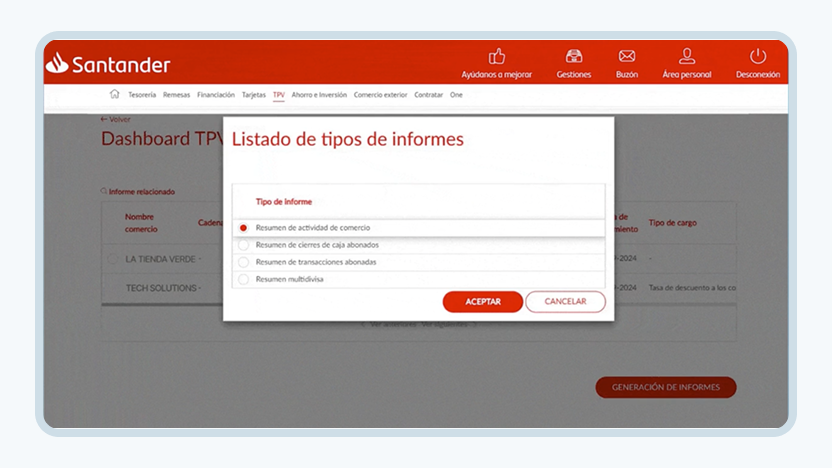Click the Desconexión power icon
Screen dimensions: 832x468
758,56
